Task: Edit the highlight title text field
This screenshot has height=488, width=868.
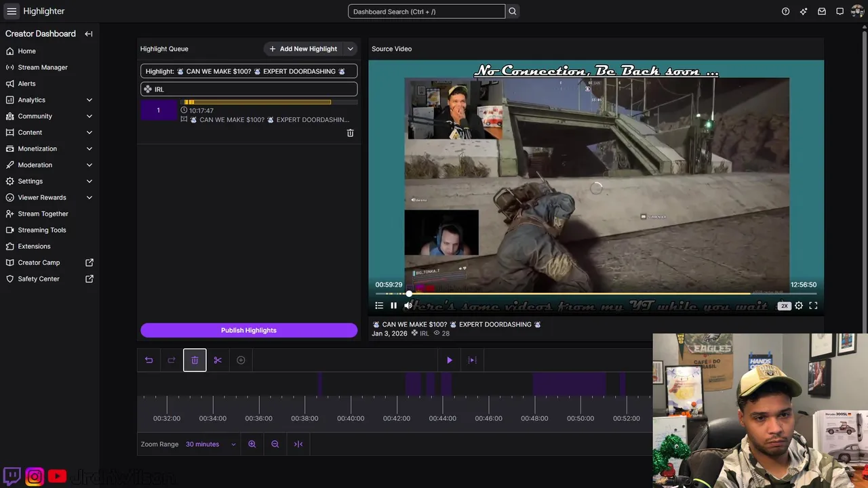Action: click(x=249, y=71)
